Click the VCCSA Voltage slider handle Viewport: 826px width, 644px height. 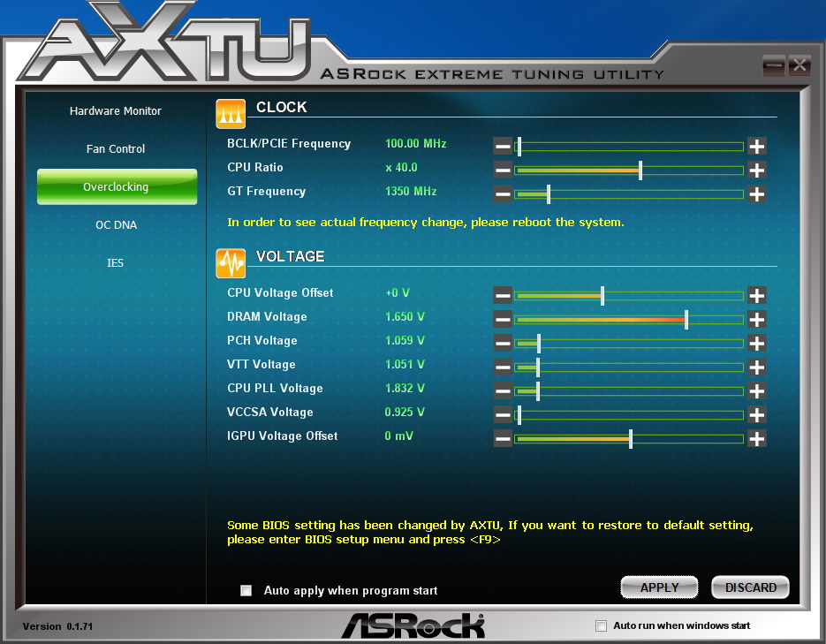(x=519, y=414)
